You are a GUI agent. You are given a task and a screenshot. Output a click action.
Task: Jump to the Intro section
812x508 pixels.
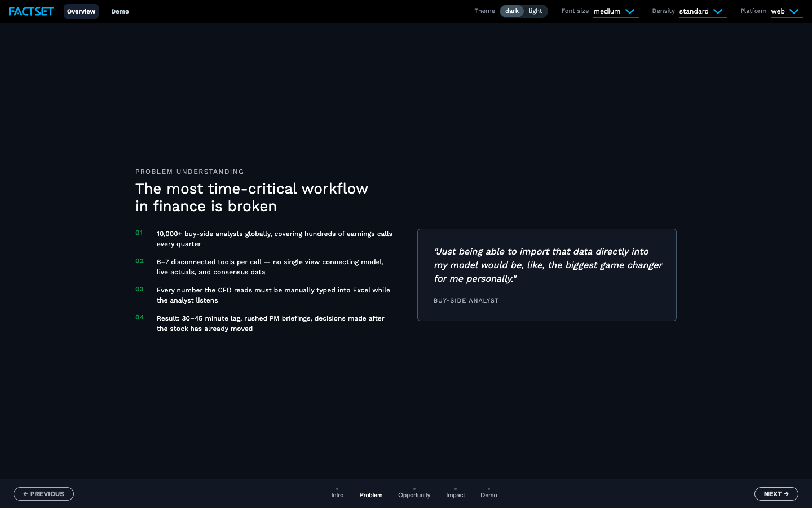(x=337, y=493)
